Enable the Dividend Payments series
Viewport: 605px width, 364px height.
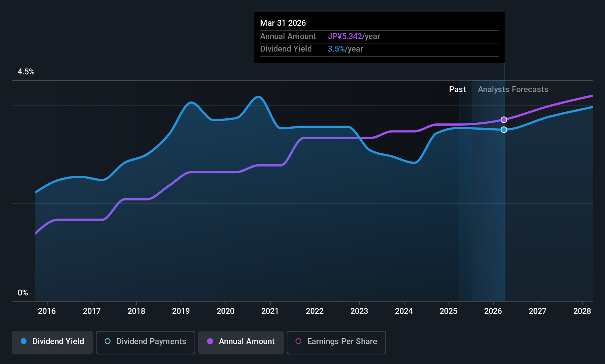(146, 342)
